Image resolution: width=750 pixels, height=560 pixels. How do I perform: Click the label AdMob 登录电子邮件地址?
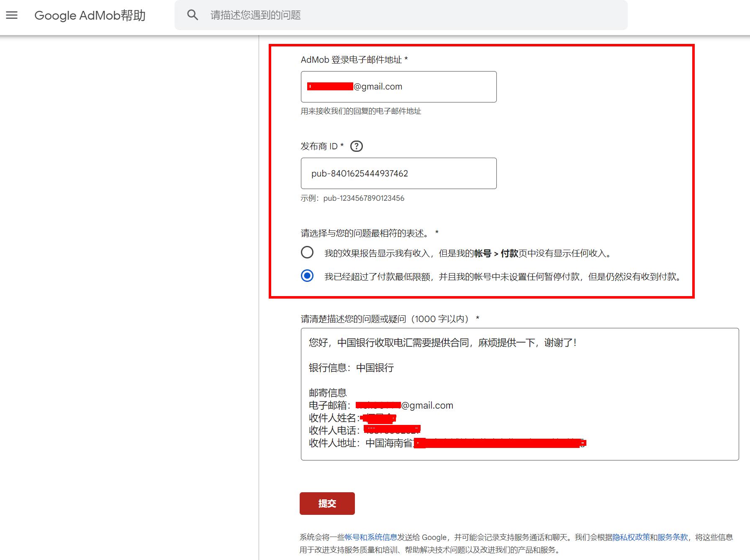[354, 60]
